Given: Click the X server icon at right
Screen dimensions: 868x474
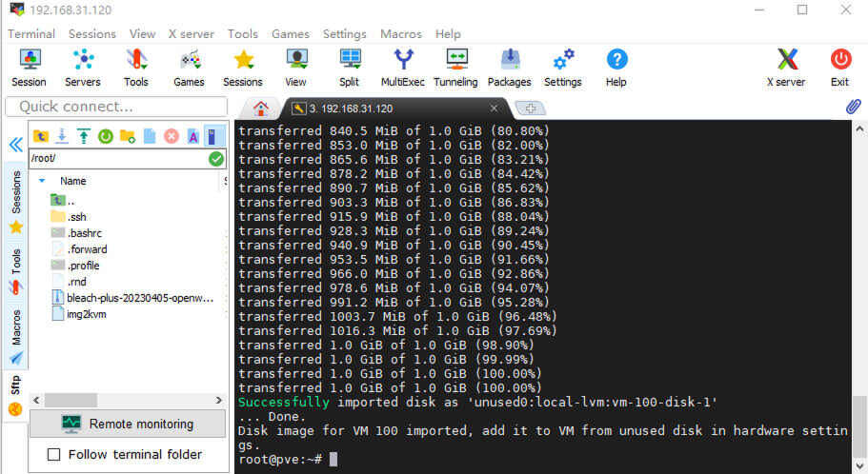Looking at the screenshot, I should coord(785,67).
